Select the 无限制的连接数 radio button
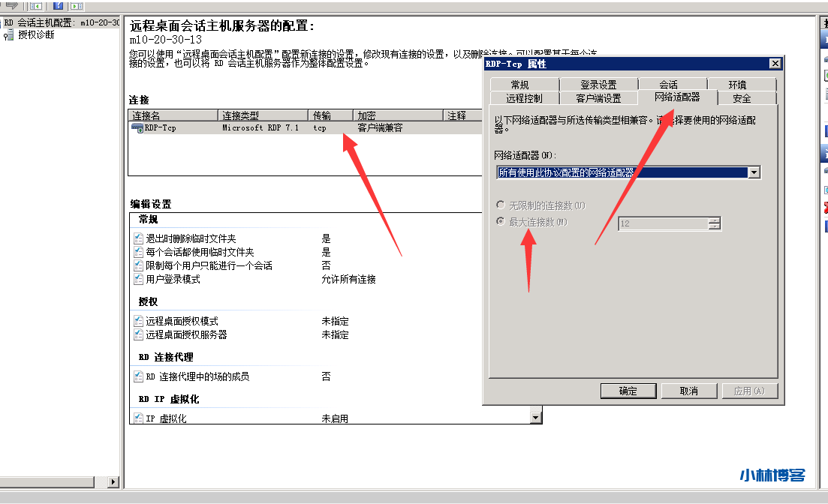 point(500,205)
